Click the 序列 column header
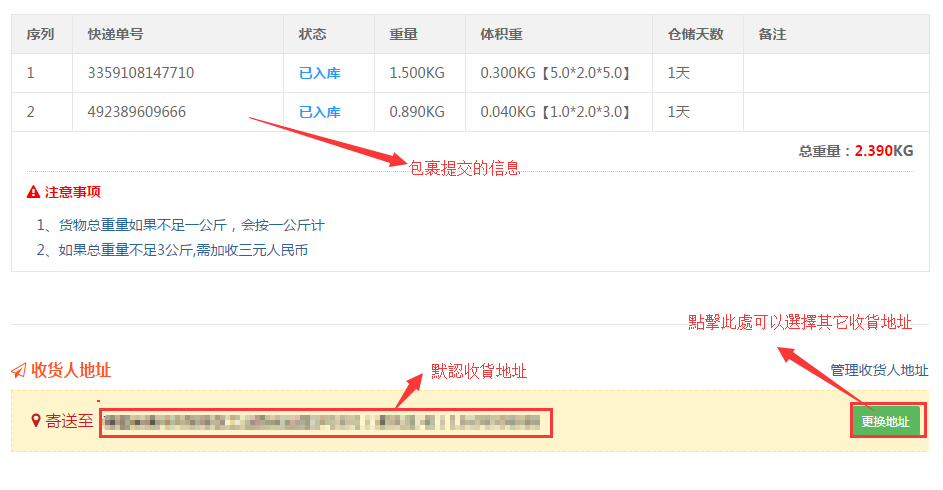Image resolution: width=943 pixels, height=490 pixels. (40, 35)
